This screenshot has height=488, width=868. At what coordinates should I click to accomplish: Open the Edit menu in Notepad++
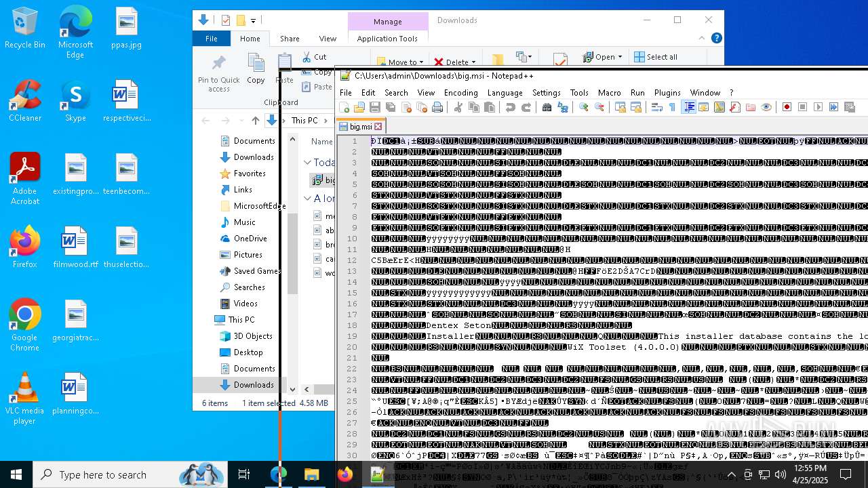tap(368, 93)
